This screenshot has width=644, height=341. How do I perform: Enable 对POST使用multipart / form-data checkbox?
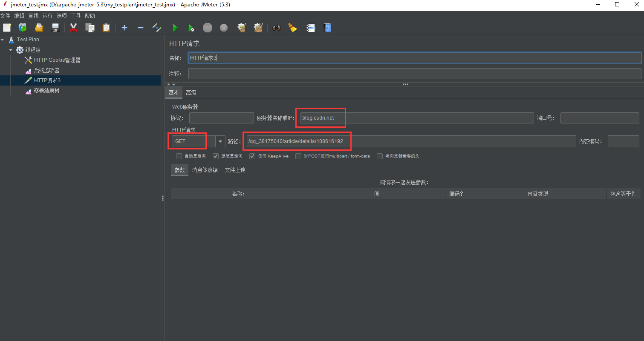298,156
